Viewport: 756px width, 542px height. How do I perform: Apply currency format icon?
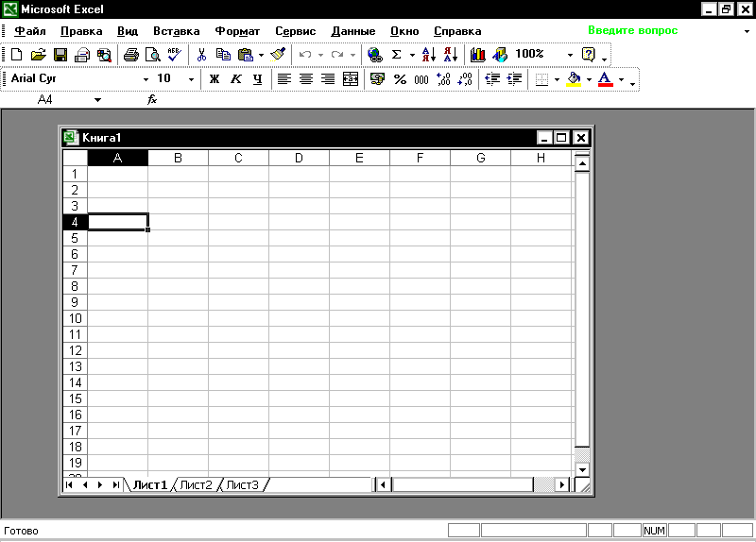click(377, 79)
